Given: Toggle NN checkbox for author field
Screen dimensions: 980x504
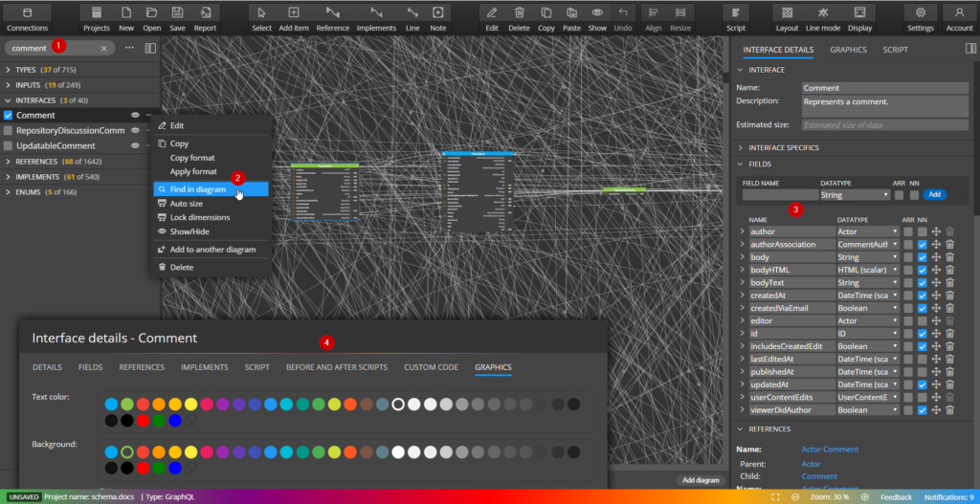Looking at the screenshot, I should 922,231.
